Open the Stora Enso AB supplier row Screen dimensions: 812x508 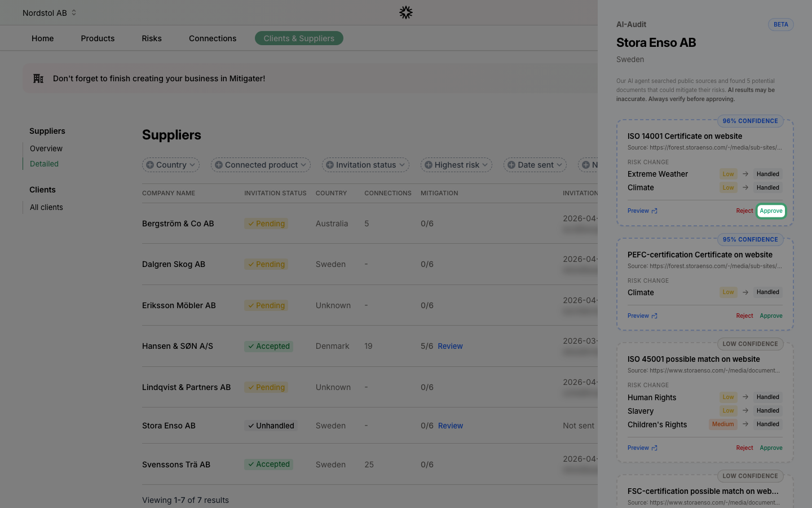click(370, 426)
